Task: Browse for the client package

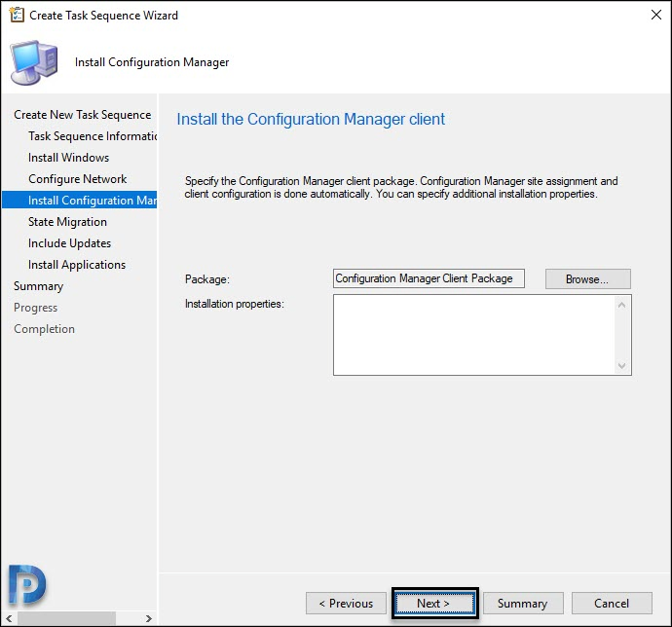Action: [x=587, y=279]
